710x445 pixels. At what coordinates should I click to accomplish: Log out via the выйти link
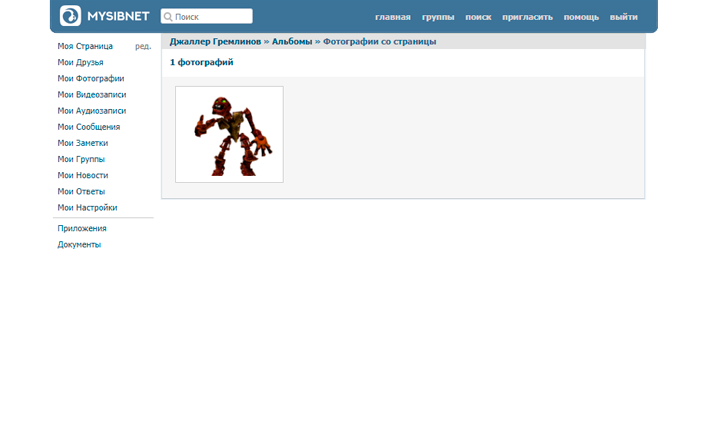pyautogui.click(x=623, y=17)
